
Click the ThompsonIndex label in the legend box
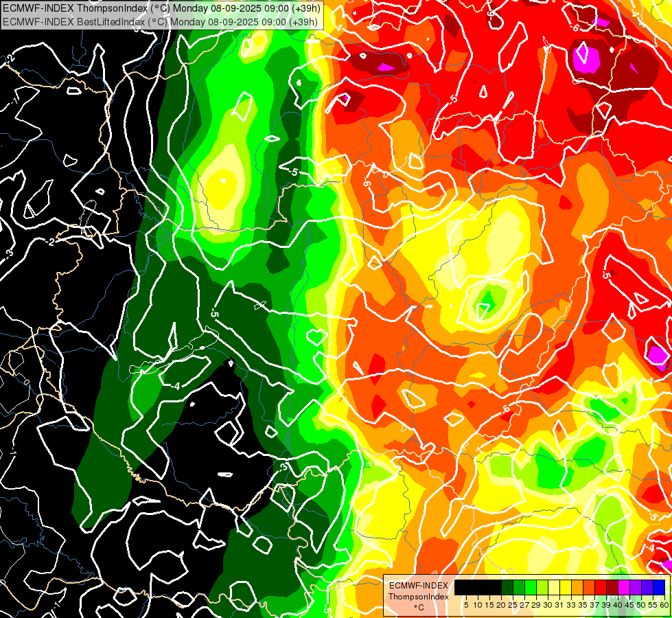(x=419, y=597)
